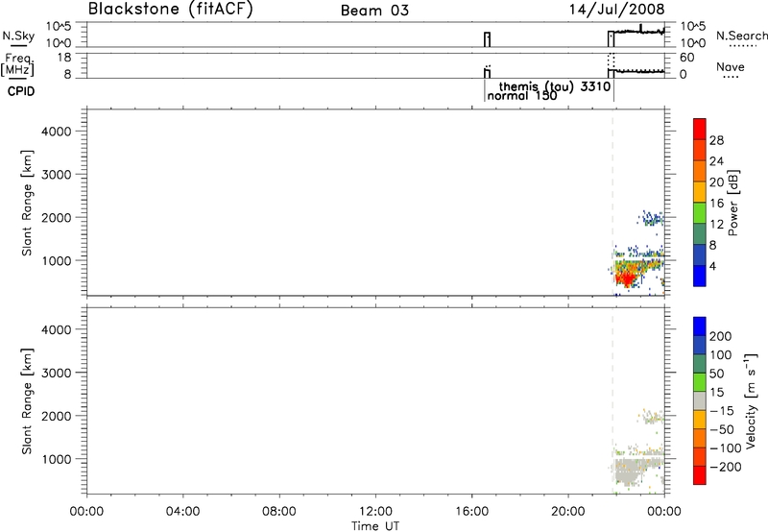Screen dimensions: 768x532
Task: Click the date '14/Jul/2008'
Action: 616,10
